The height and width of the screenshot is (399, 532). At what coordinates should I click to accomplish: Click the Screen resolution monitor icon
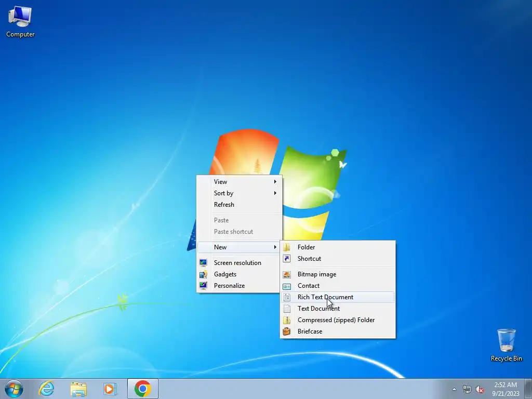tap(203, 262)
